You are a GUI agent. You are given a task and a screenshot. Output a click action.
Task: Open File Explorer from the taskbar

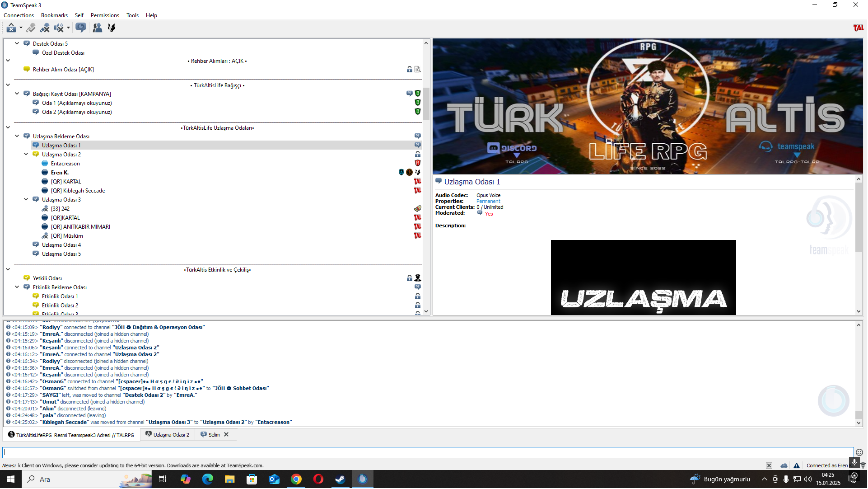(230, 480)
